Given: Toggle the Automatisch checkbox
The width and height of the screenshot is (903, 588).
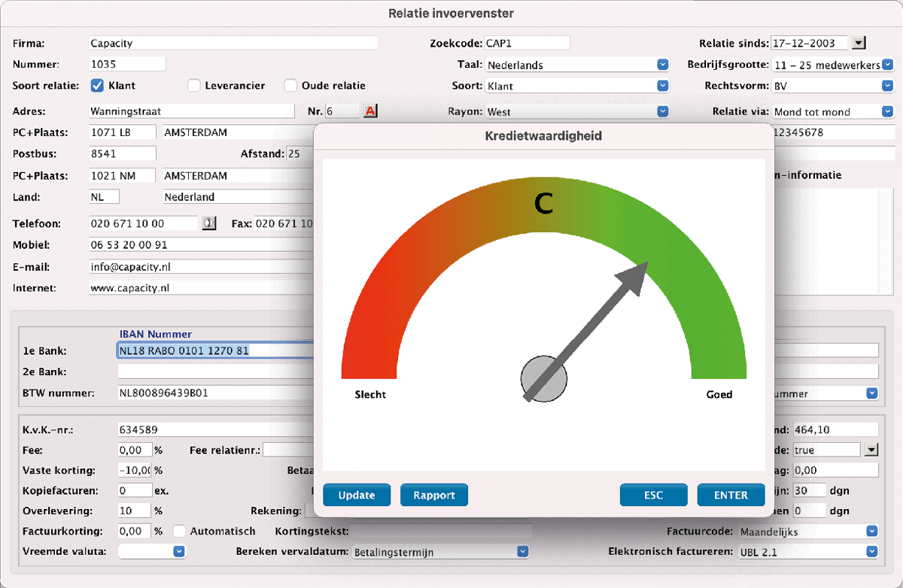Looking at the screenshot, I should click(179, 531).
